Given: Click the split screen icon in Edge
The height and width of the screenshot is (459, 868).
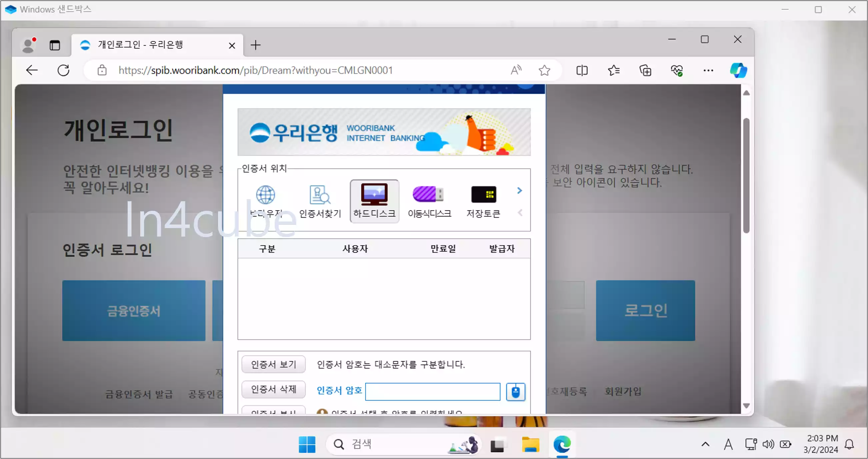Looking at the screenshot, I should click(582, 70).
